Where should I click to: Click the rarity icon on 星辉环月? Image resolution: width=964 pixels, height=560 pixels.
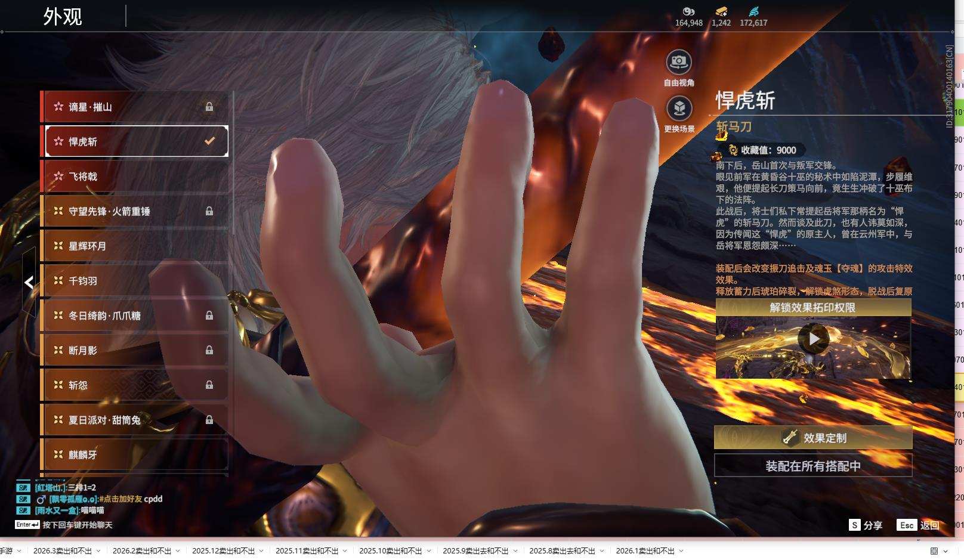click(58, 246)
